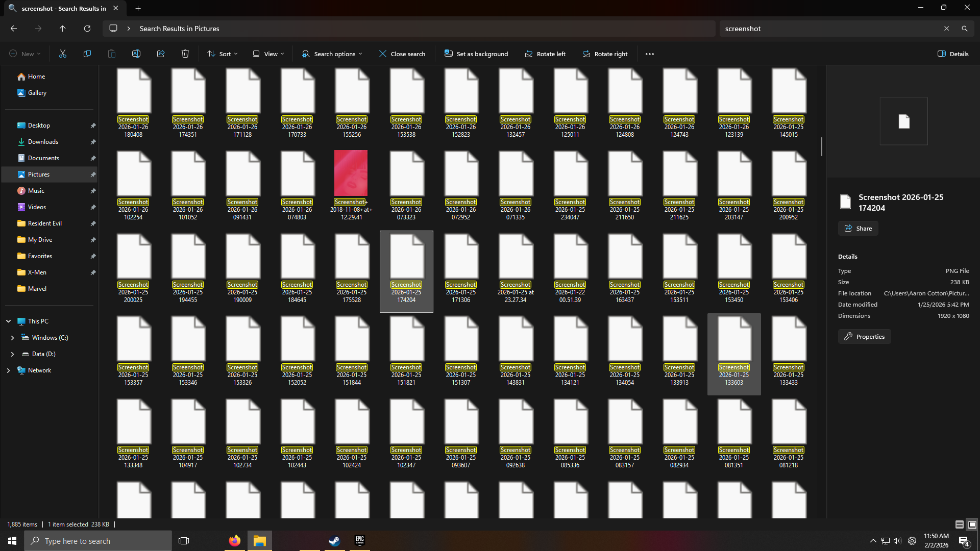Rotate the selected screenshot right
The width and height of the screenshot is (980, 551).
[605, 54]
